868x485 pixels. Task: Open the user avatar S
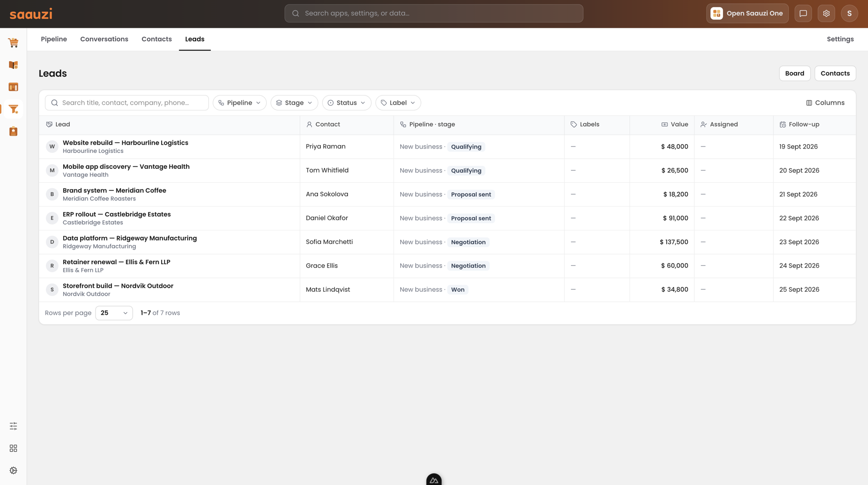coord(850,13)
